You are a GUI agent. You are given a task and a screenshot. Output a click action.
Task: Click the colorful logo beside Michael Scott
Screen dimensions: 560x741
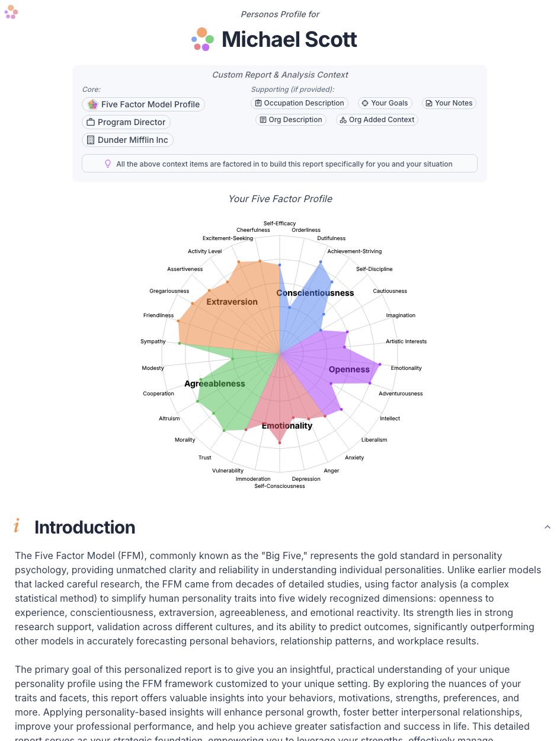click(203, 39)
